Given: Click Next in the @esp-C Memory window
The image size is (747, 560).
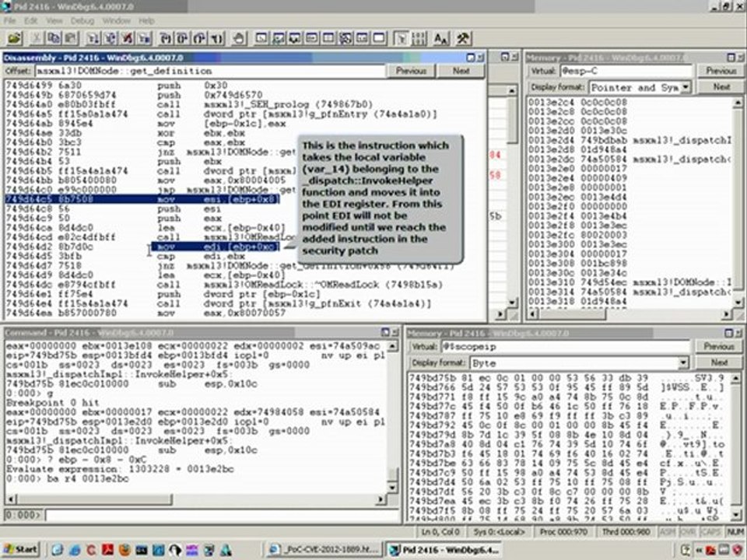Looking at the screenshot, I should [x=721, y=87].
